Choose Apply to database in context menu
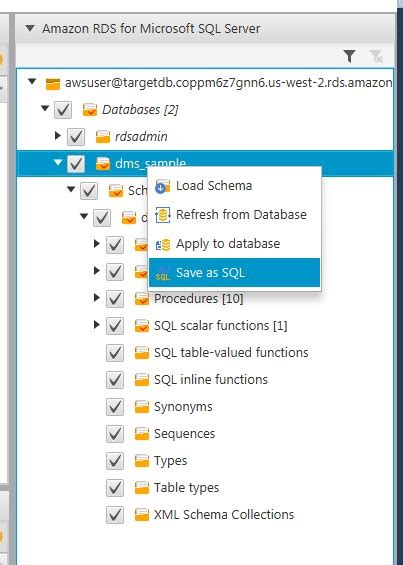The width and height of the screenshot is (403, 565). pos(234,244)
